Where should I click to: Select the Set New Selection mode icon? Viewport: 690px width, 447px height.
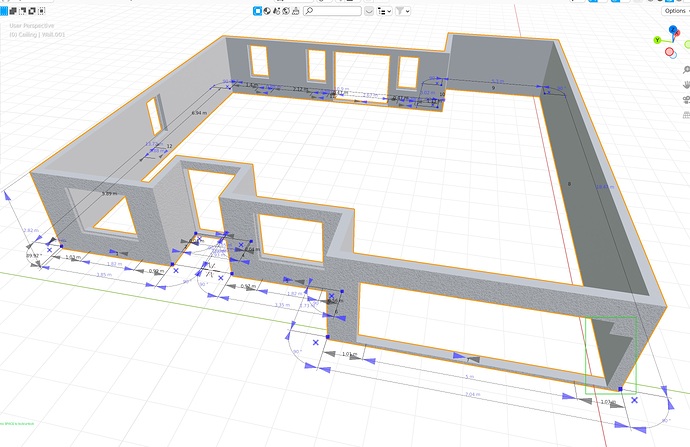coord(4,11)
